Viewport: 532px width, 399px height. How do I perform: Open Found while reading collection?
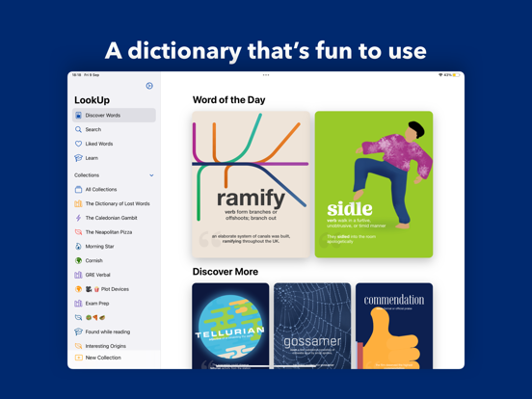click(114, 332)
